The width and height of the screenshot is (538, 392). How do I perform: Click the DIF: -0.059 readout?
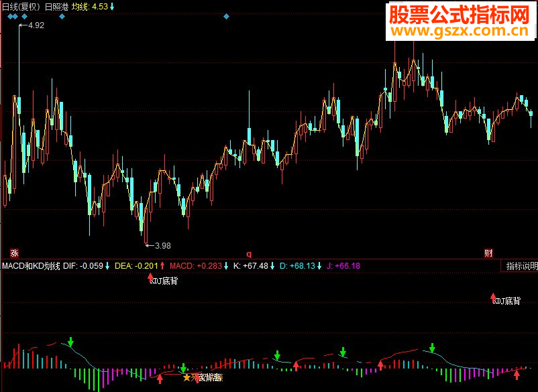(x=83, y=266)
